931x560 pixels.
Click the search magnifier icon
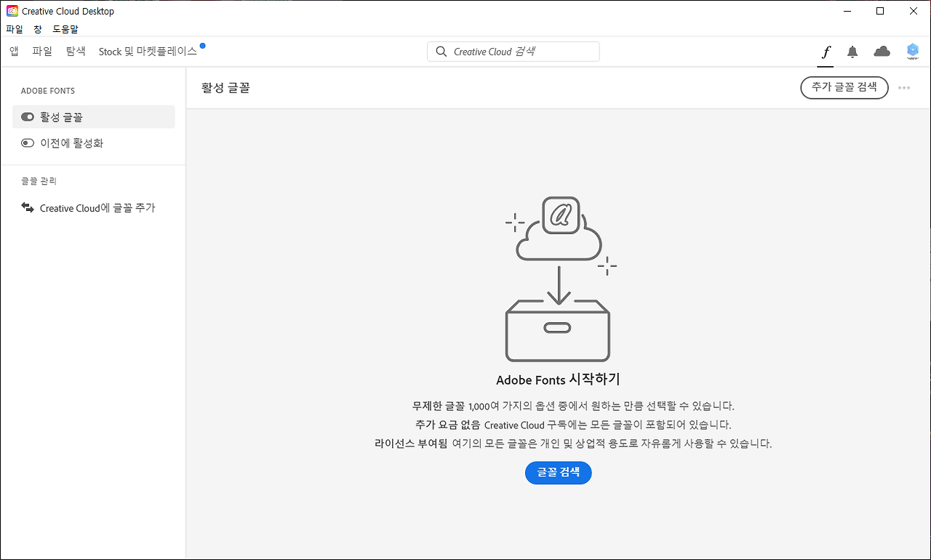pyautogui.click(x=441, y=52)
